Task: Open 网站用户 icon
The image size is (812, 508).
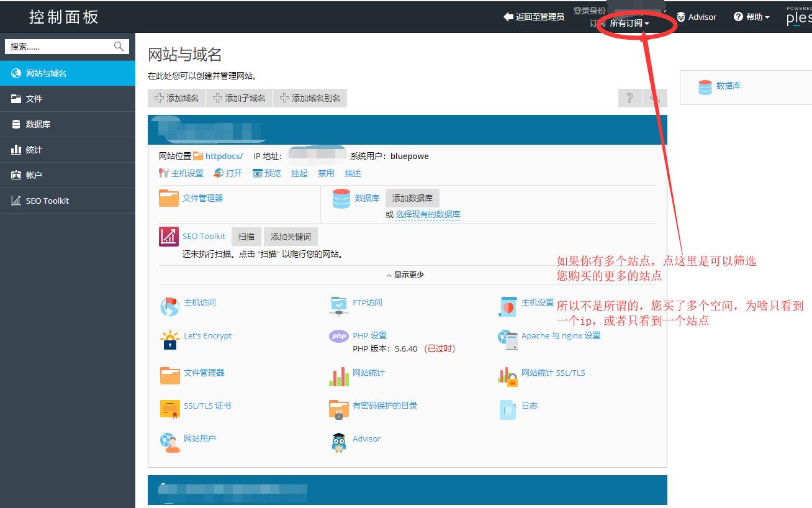Action: pos(170,442)
